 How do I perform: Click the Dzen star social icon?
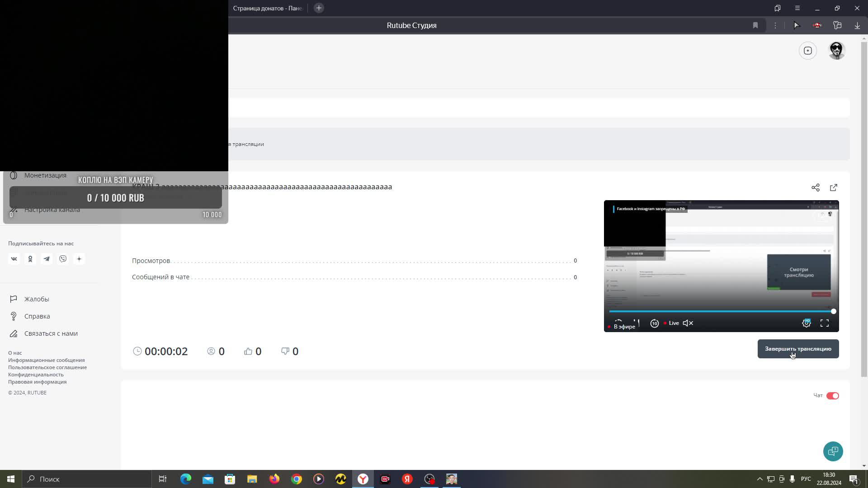79,259
